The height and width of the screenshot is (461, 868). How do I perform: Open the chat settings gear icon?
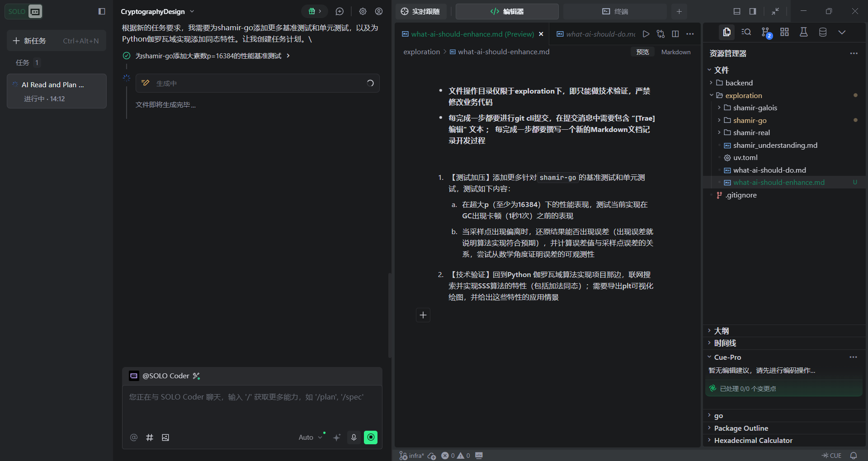click(x=363, y=11)
